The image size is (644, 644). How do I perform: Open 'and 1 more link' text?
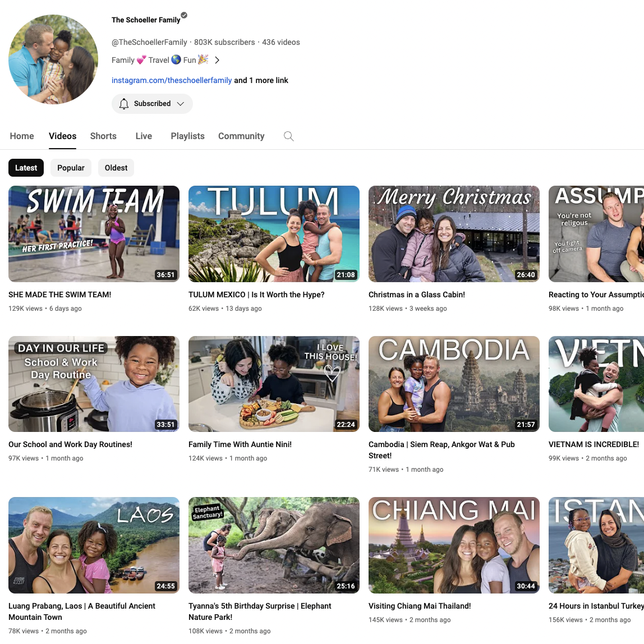point(261,81)
